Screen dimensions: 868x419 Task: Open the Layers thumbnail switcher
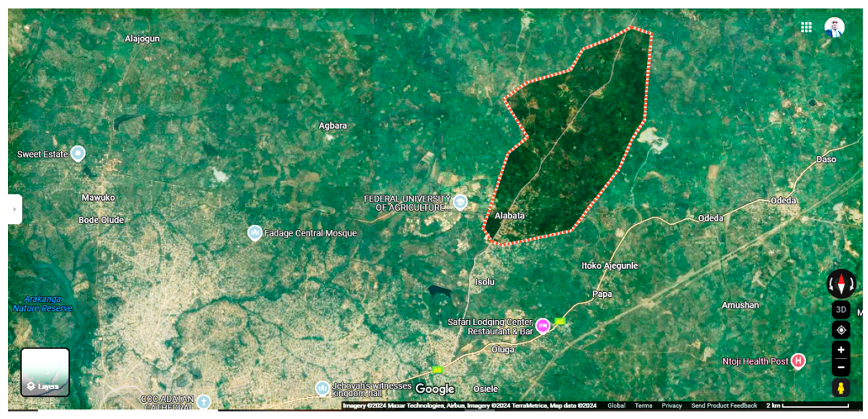[45, 372]
